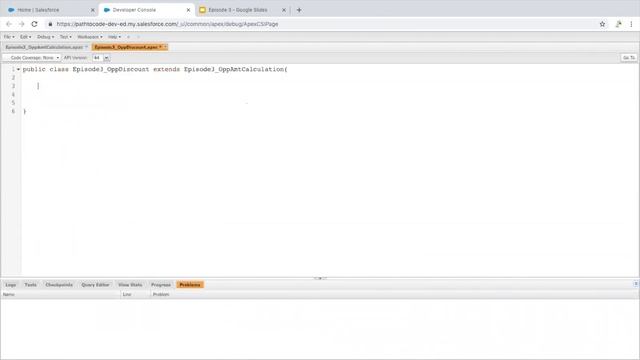Switch to Episode 3 - Google Slides tab
Screen dimensions: 640x360
pyautogui.click(x=243, y=10)
